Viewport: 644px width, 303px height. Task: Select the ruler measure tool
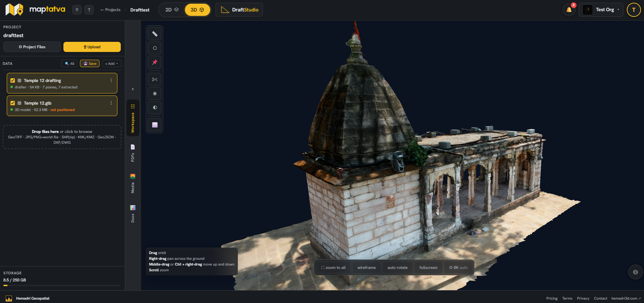pyautogui.click(x=155, y=34)
